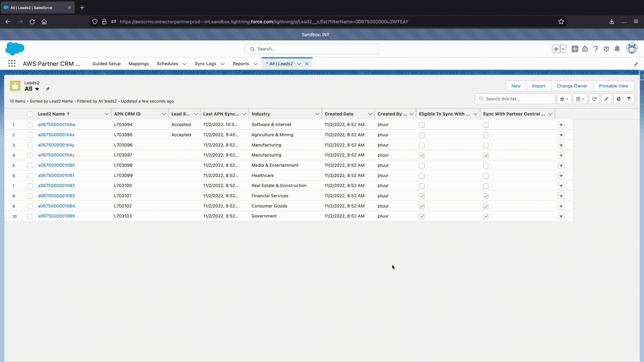Open the App Launcher grid icon
Viewport: 644px width, 362px height.
(12, 64)
